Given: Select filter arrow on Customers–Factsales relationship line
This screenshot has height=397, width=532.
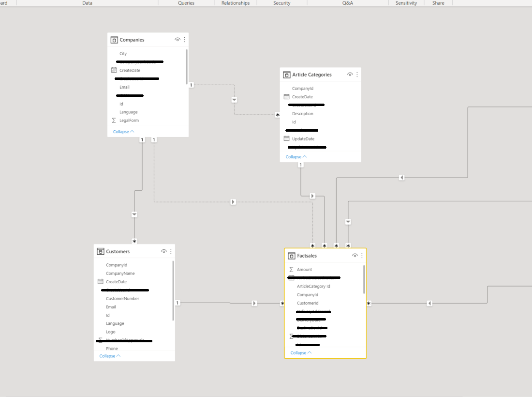Looking at the screenshot, I should click(x=254, y=303).
